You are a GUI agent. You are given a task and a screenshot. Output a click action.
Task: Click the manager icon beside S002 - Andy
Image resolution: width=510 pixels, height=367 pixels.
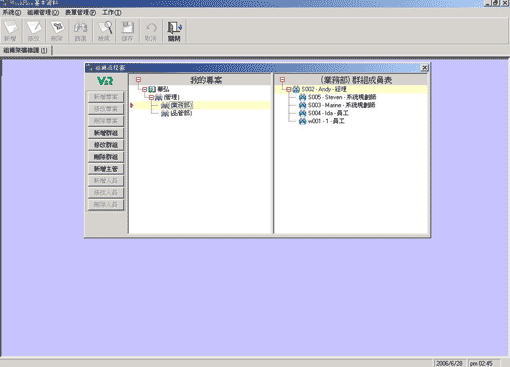pos(296,89)
